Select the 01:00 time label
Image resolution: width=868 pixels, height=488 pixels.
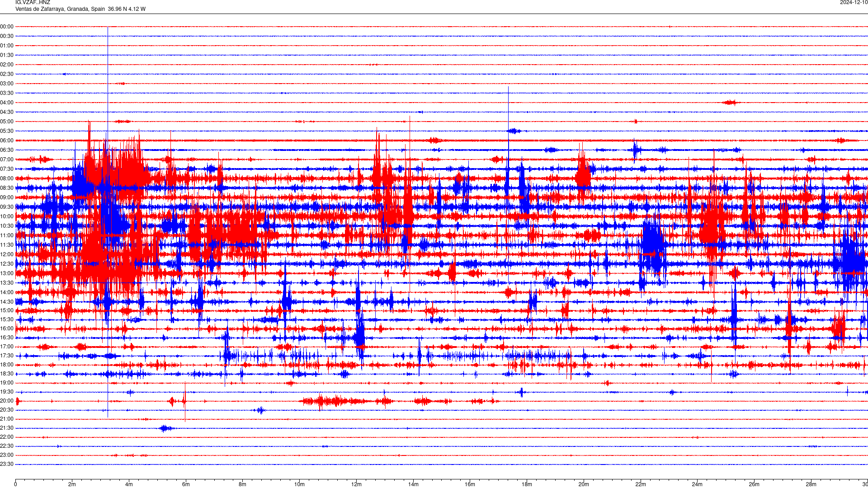[x=7, y=46]
